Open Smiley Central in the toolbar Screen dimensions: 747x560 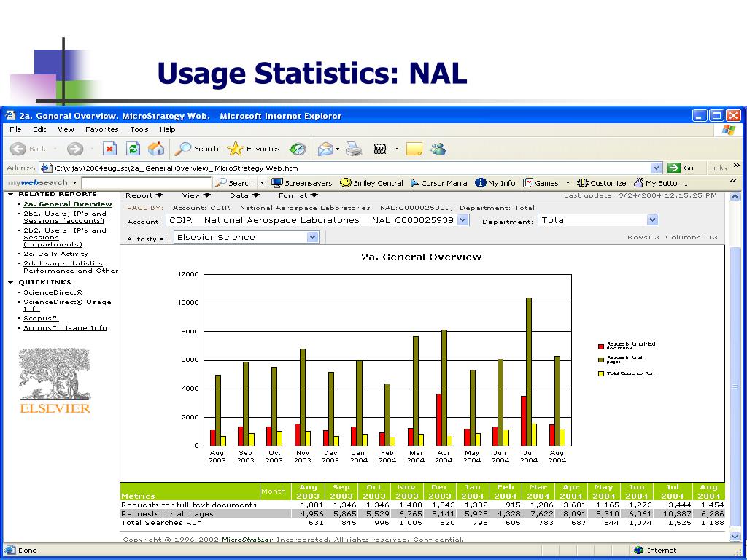click(371, 183)
